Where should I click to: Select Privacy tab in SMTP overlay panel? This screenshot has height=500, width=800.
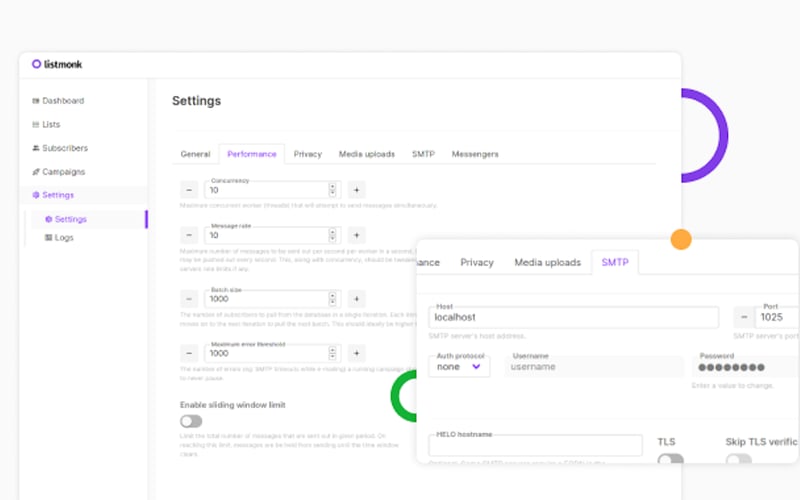[x=477, y=262]
